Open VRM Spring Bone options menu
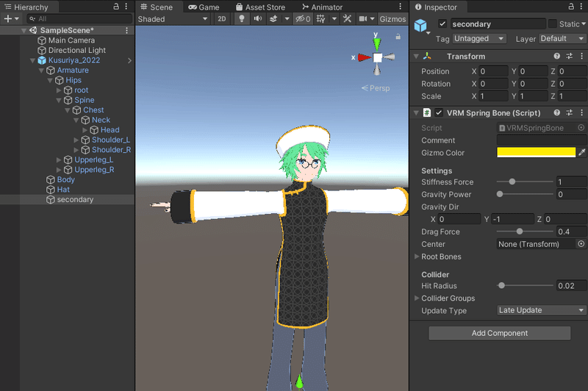Viewport: 588px width, 391px height. 581,112
